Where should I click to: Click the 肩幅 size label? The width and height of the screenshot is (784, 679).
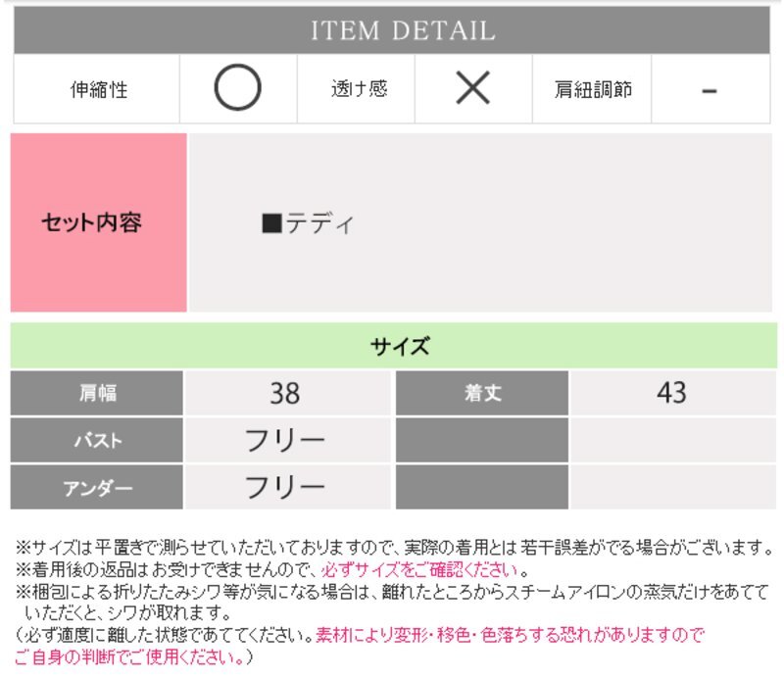[97, 393]
